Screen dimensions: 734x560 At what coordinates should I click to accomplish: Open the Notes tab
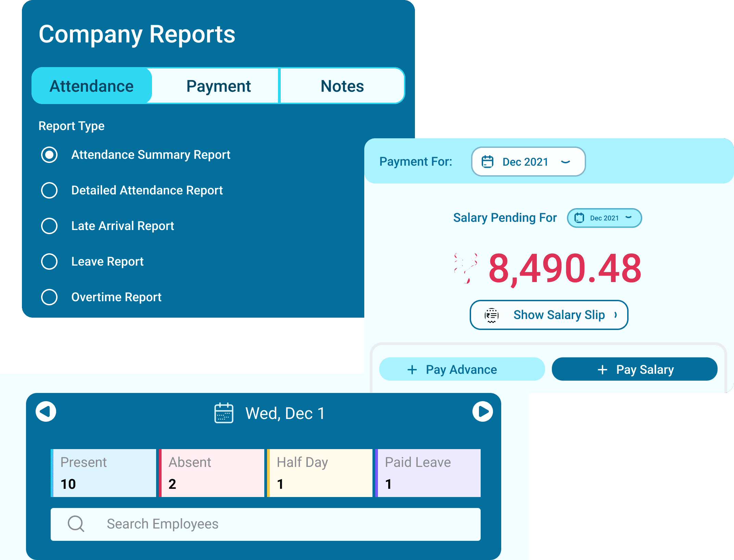click(x=342, y=86)
